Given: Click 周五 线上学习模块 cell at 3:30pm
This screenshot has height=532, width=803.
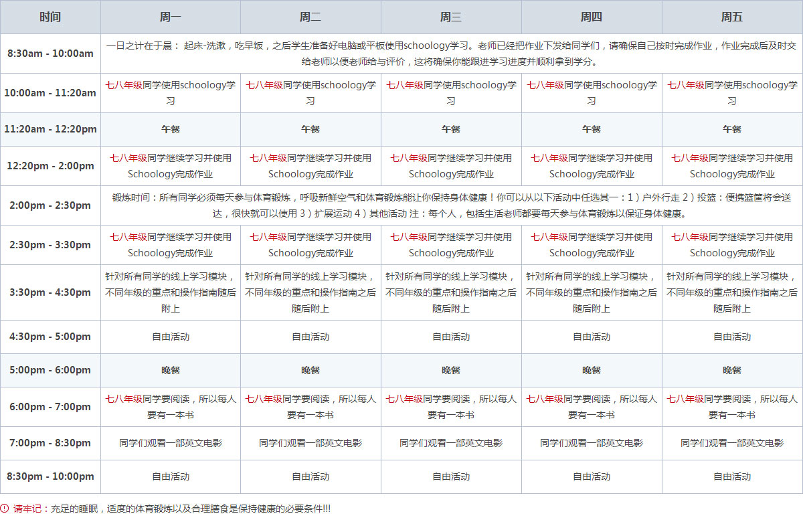Looking at the screenshot, I should click(732, 292).
